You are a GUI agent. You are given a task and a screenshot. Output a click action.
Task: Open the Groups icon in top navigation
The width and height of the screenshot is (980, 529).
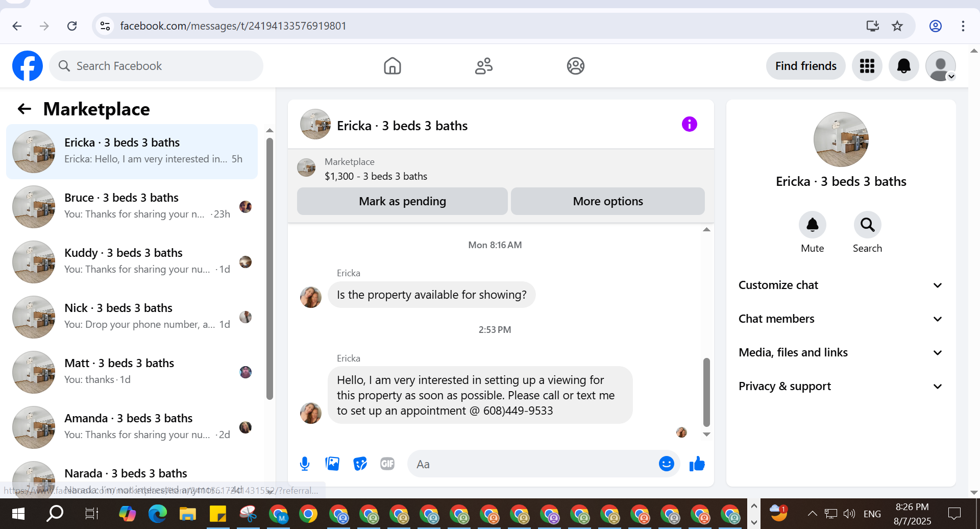576,66
